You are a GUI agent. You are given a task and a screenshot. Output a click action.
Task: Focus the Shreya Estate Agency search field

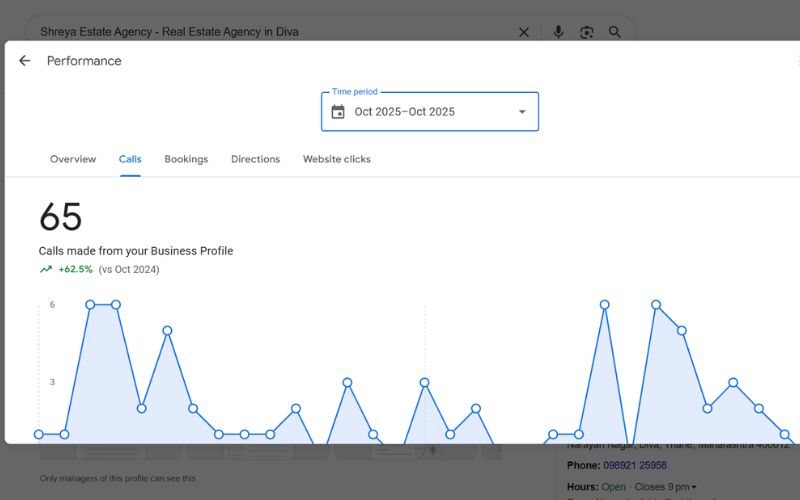270,32
